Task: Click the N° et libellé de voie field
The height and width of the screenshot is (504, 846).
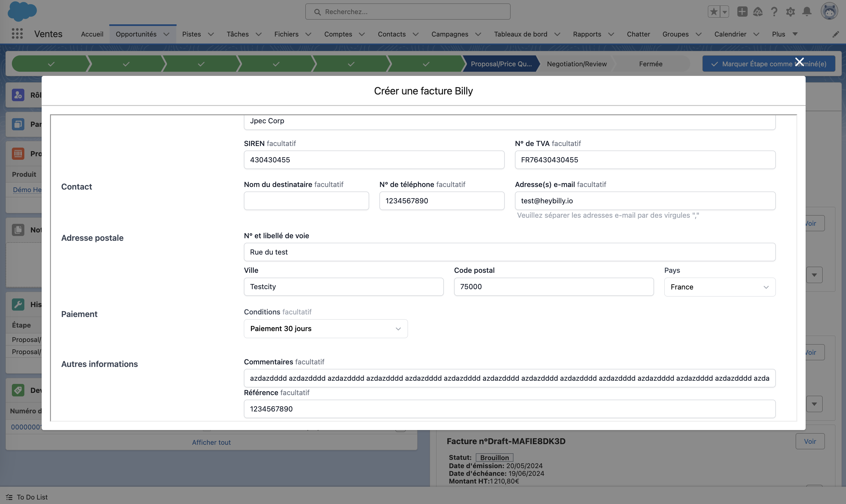Action: click(x=510, y=252)
